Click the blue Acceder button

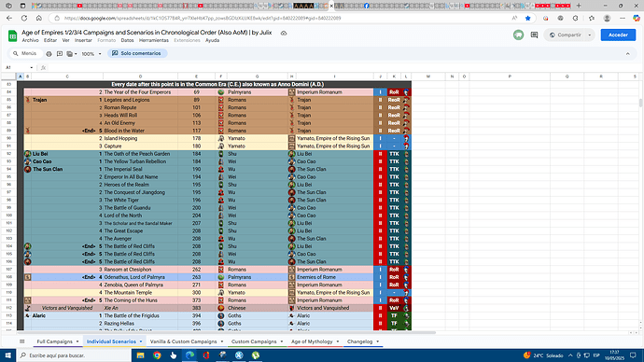click(618, 35)
